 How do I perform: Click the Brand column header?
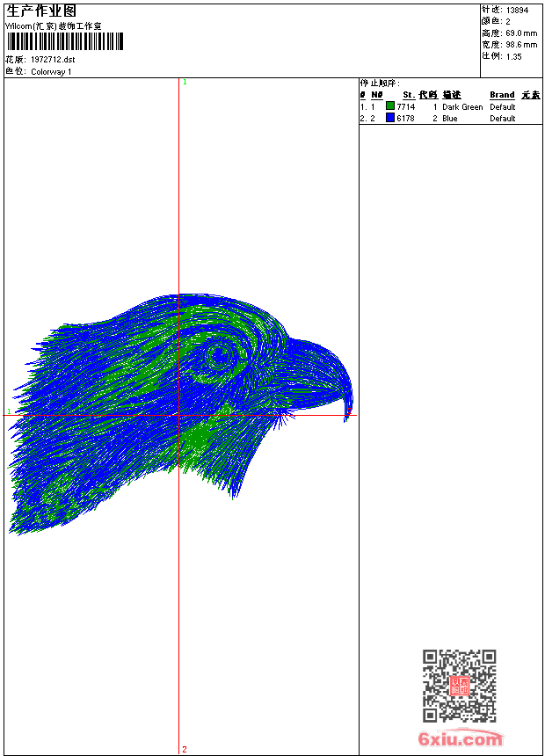502,95
